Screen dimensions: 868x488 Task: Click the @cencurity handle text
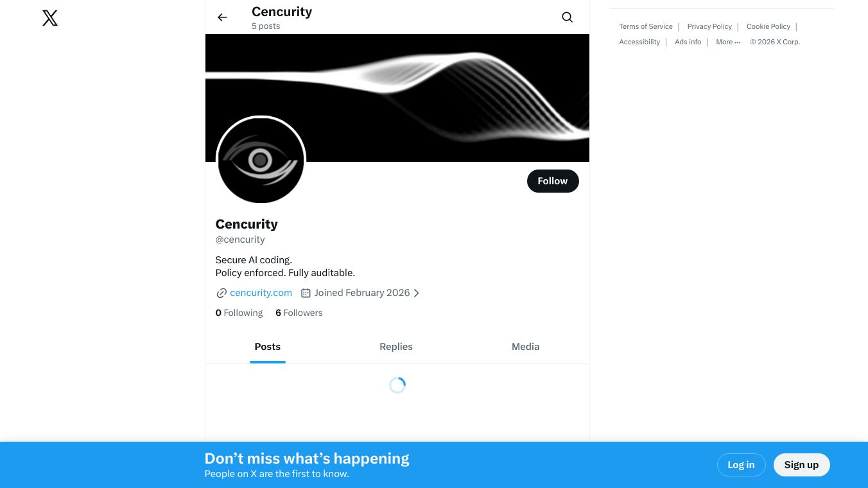pos(240,239)
